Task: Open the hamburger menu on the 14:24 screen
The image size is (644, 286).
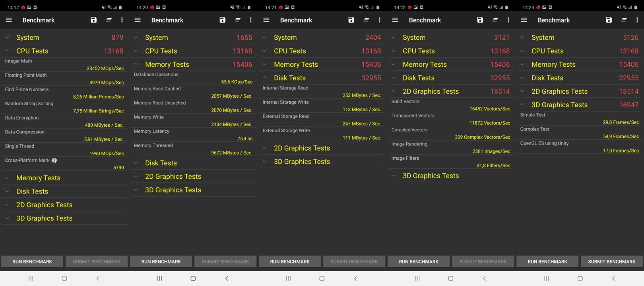Action: click(x=524, y=20)
